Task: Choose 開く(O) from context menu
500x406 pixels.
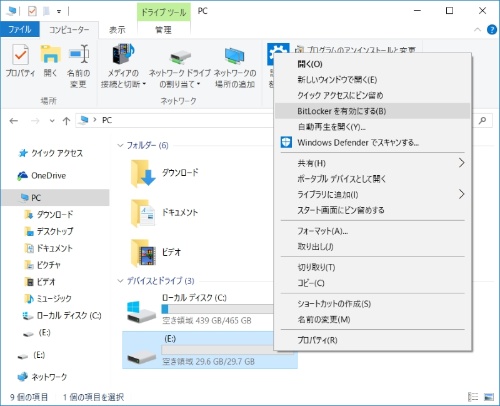Action: (x=373, y=64)
